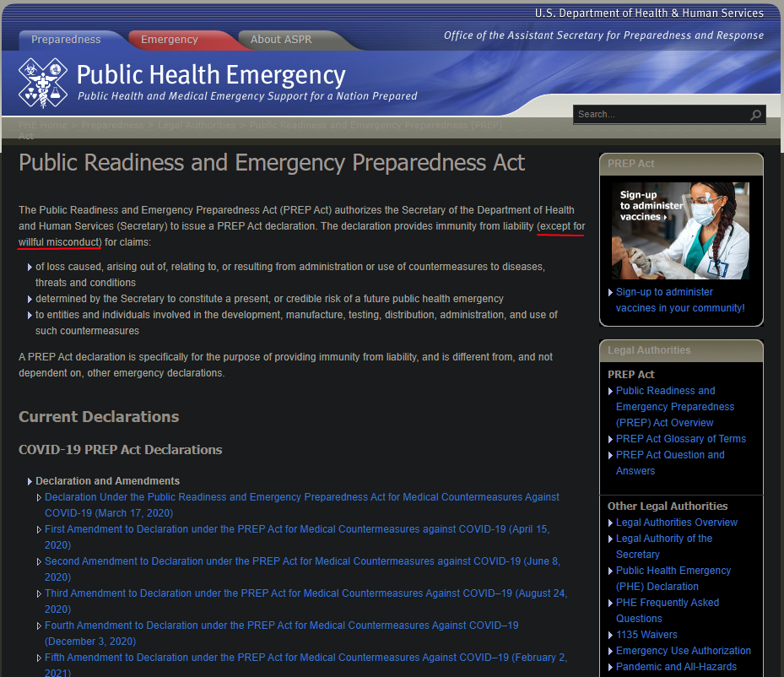Screen dimensions: 784x677
Task: Open Fourth Amendment (December 3, 2020) link
Action: click(x=282, y=633)
